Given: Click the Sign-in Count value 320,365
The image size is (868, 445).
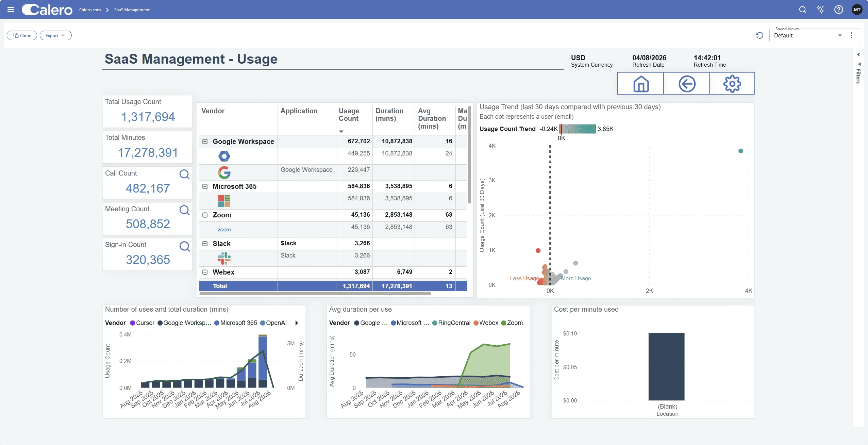Looking at the screenshot, I should click(x=148, y=260).
